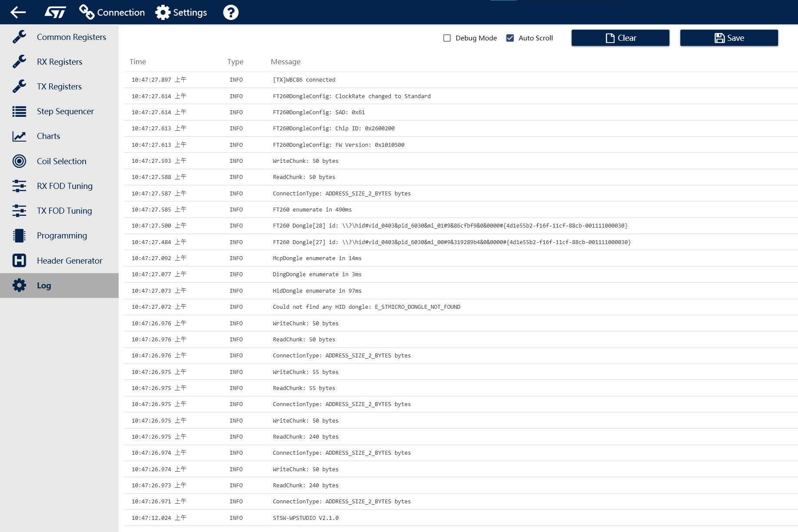Open the Common Registers panel
Viewport: 798px width, 532px height.
click(x=71, y=37)
